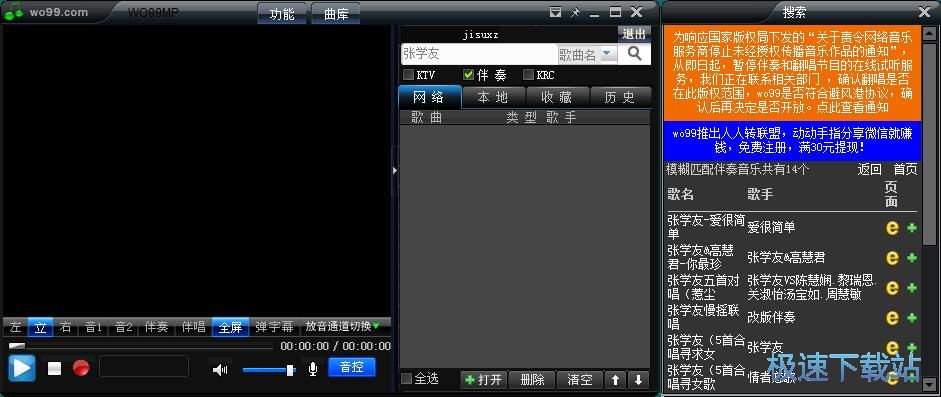Click the microphone icon
Image resolution: width=941 pixels, height=397 pixels.
[312, 369]
